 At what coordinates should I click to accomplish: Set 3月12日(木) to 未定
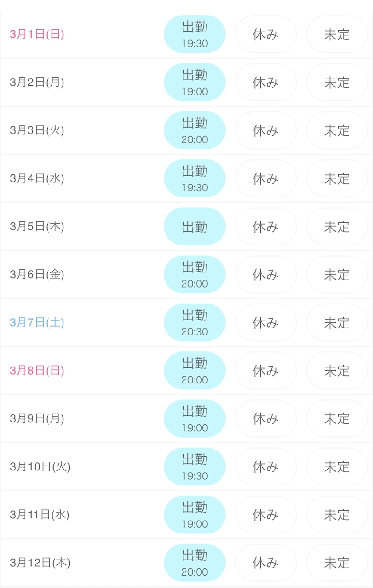click(337, 563)
